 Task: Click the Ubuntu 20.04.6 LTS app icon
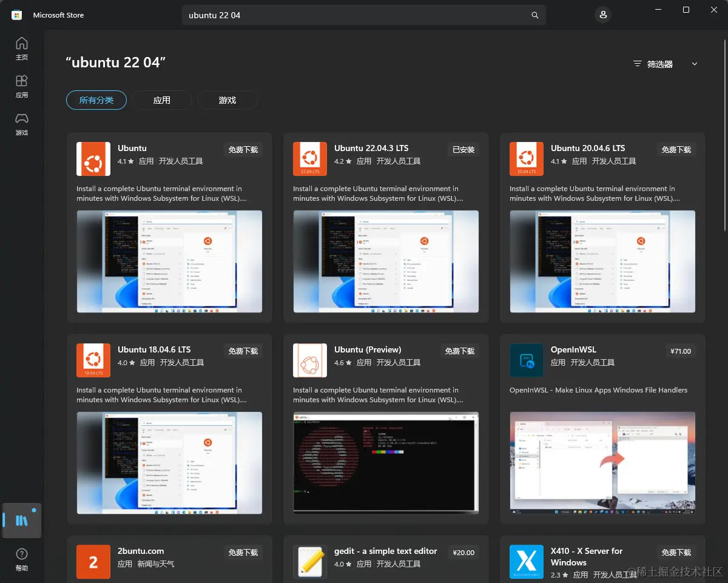pyautogui.click(x=527, y=159)
